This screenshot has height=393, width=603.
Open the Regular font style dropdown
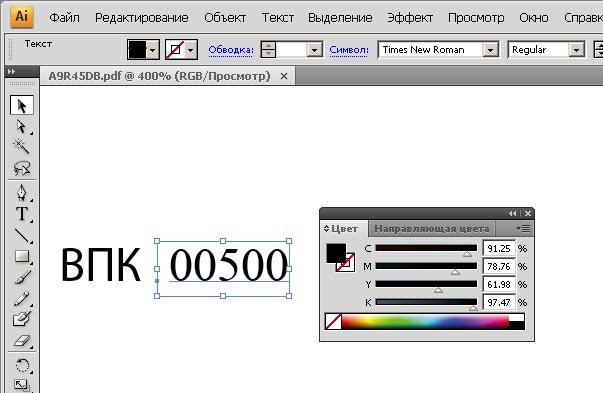(576, 50)
